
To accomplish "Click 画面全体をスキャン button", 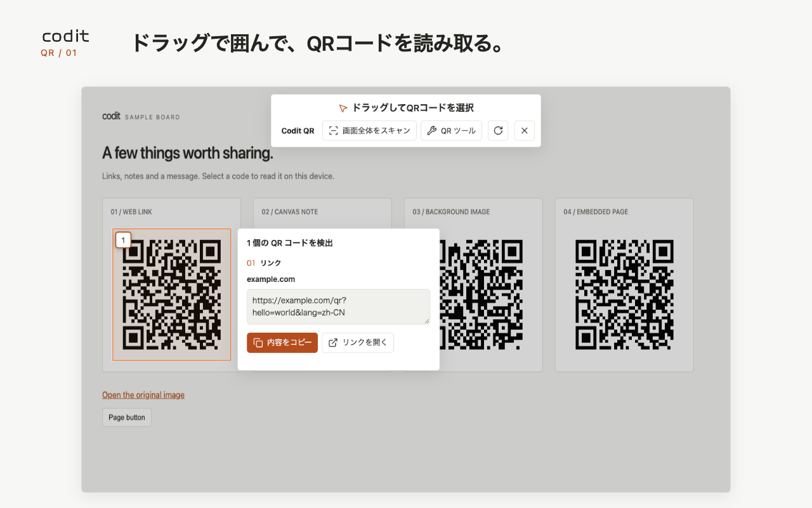I will click(369, 130).
